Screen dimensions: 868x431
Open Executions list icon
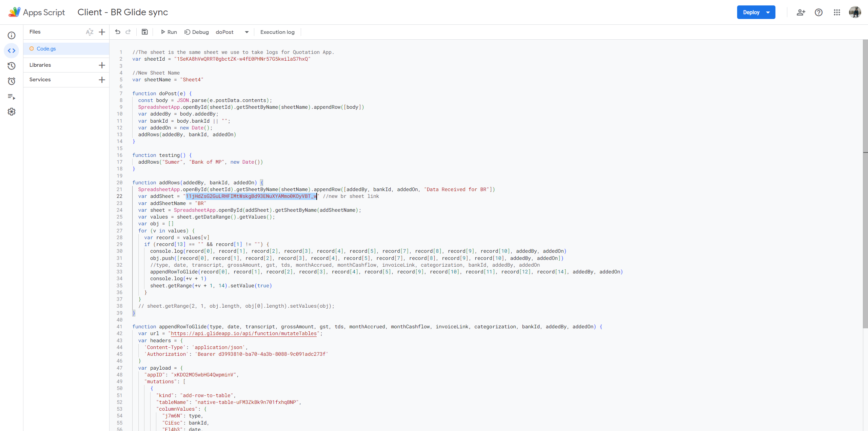point(12,97)
